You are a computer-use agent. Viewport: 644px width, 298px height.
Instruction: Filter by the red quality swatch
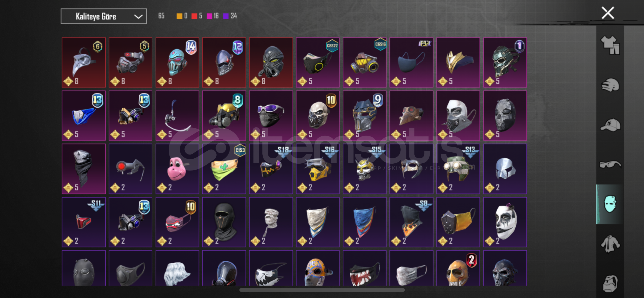(x=194, y=16)
